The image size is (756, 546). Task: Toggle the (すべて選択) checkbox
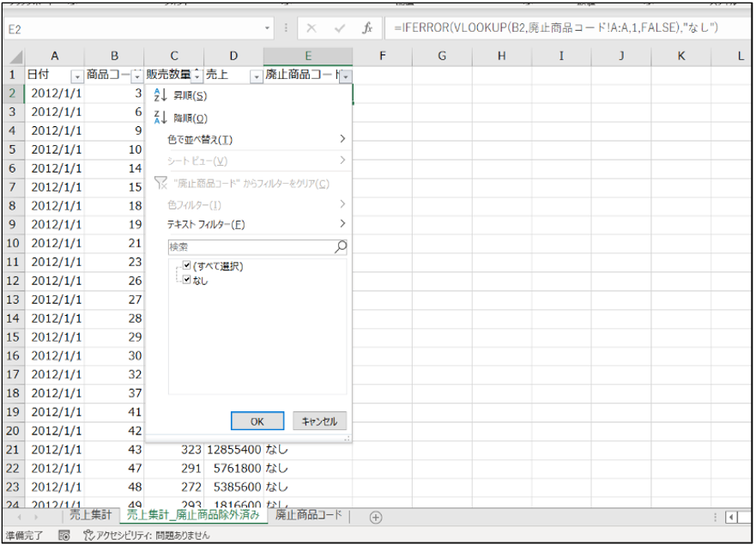click(x=187, y=266)
